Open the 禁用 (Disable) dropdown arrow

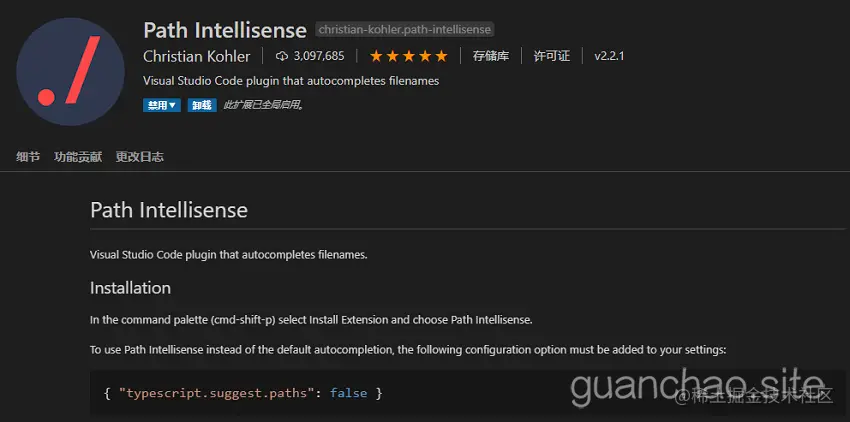(x=173, y=105)
